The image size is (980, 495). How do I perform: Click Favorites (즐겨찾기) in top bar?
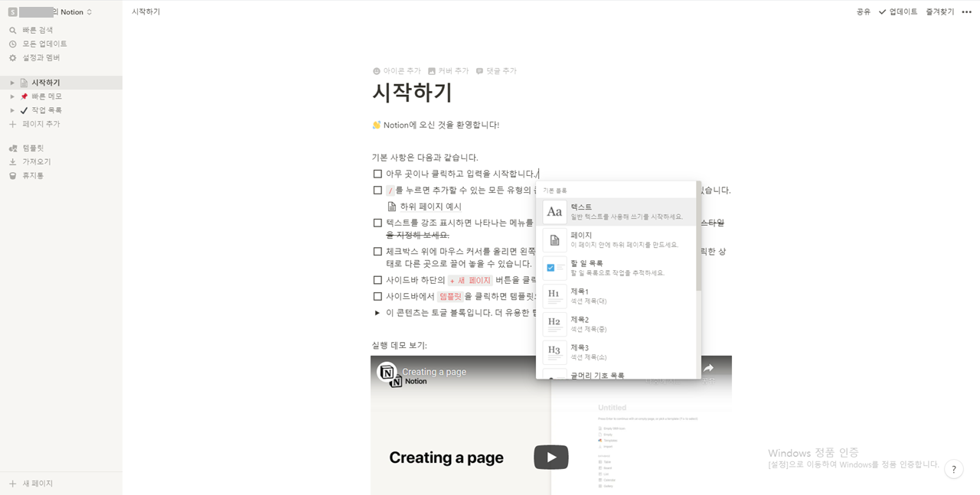[939, 11]
